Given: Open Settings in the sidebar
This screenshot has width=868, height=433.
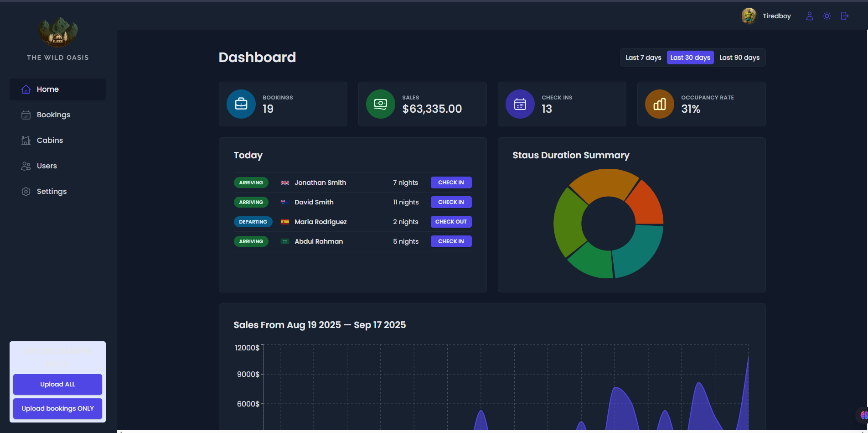Looking at the screenshot, I should (x=52, y=192).
